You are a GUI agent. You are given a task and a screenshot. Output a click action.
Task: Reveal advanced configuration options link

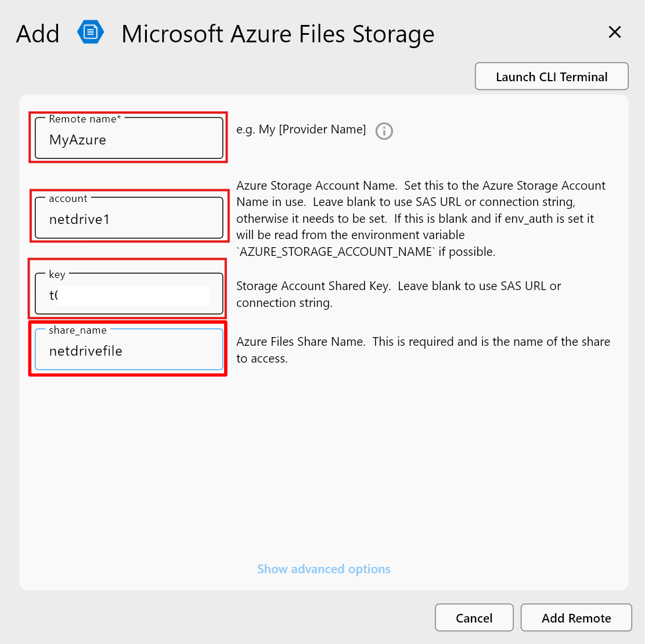[x=323, y=569]
